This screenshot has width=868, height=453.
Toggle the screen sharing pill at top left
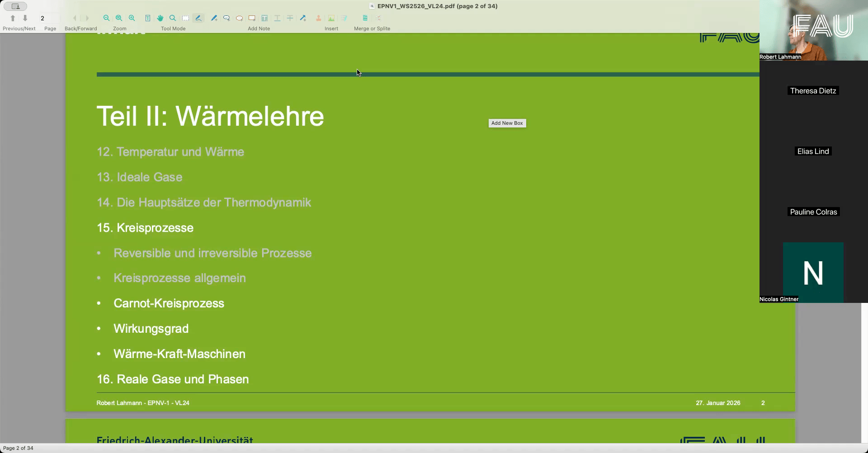click(15, 6)
